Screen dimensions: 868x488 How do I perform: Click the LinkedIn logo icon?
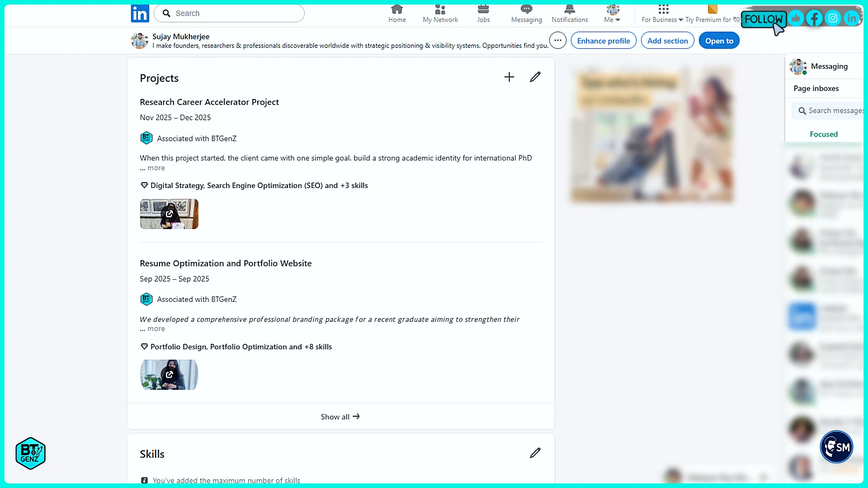tap(140, 14)
